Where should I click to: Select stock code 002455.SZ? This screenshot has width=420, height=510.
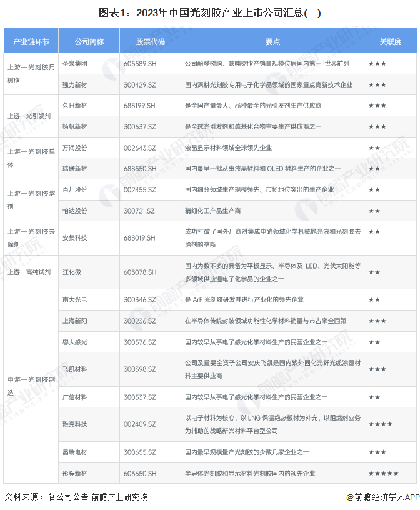tap(139, 189)
